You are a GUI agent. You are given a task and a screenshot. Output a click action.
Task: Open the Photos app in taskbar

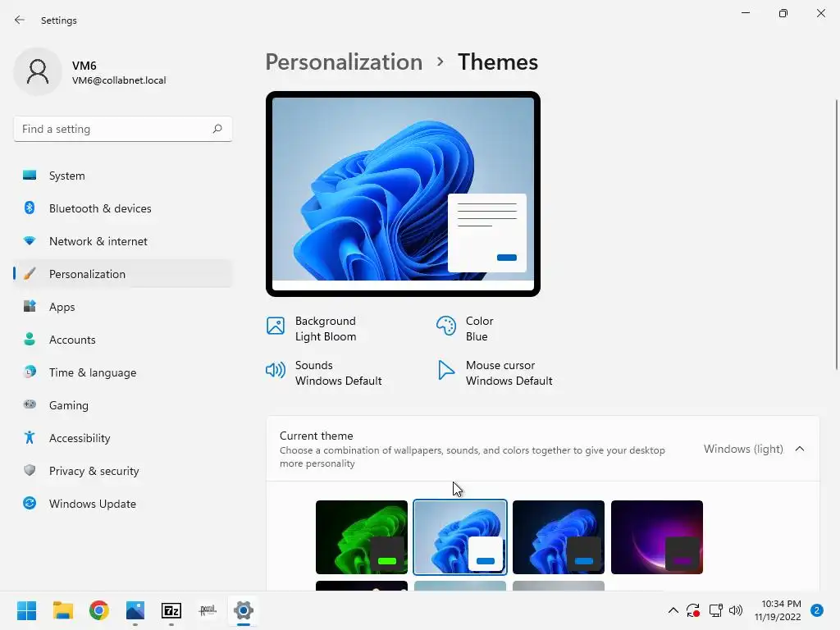point(135,610)
